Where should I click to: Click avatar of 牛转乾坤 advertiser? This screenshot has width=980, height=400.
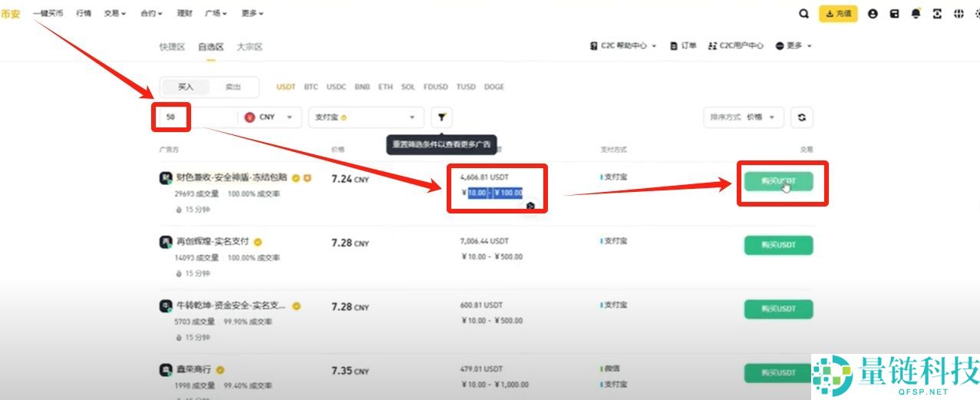click(166, 306)
